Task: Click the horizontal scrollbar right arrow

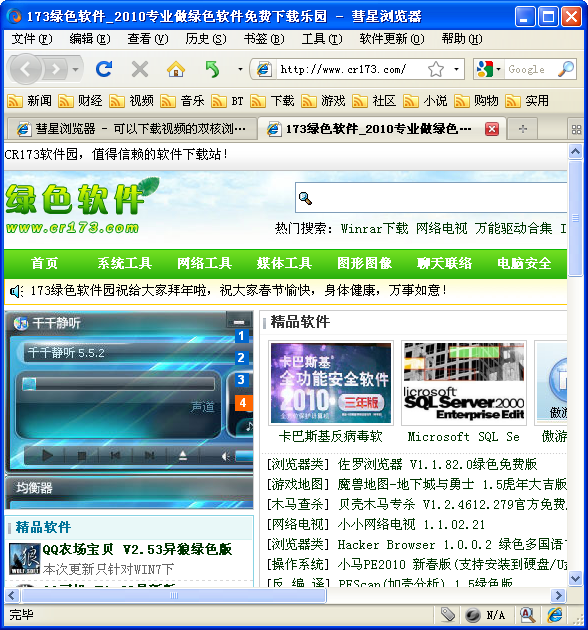Action: (558, 595)
